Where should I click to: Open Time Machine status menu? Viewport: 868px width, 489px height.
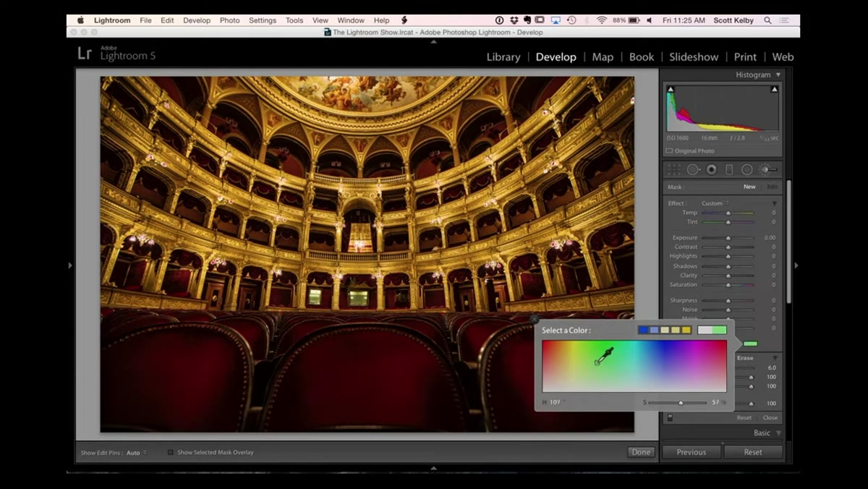coord(571,20)
